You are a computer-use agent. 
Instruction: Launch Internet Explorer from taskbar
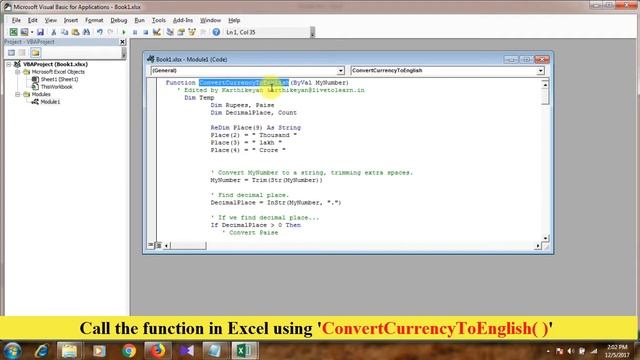tap(42, 351)
